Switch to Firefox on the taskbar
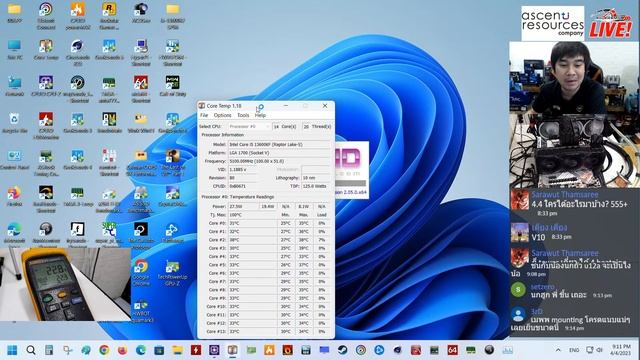640x360 pixels. coord(122,350)
